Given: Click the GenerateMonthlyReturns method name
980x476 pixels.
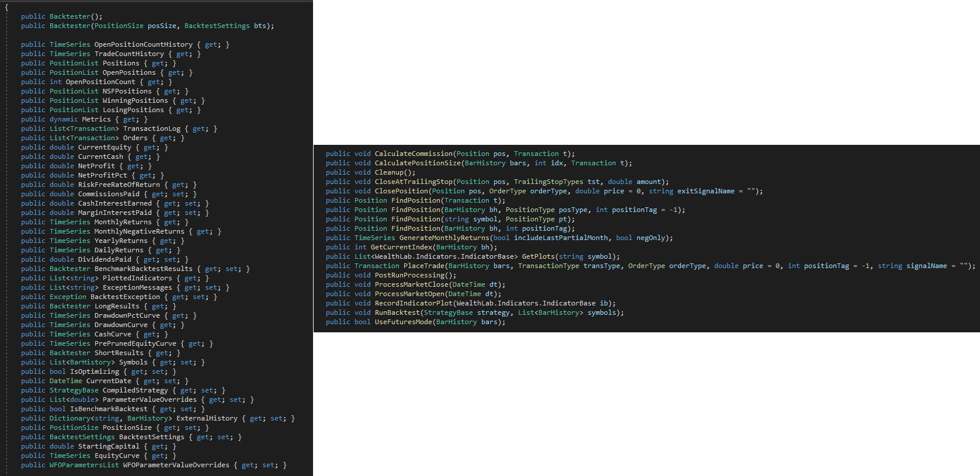Looking at the screenshot, I should 444,238.
